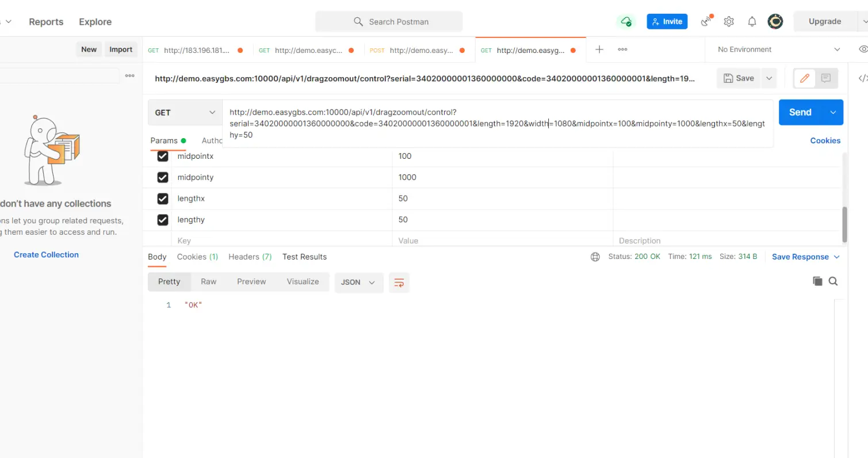The image size is (868, 458).
Task: Click the params table vertical scrollbar
Action: coord(844,223)
